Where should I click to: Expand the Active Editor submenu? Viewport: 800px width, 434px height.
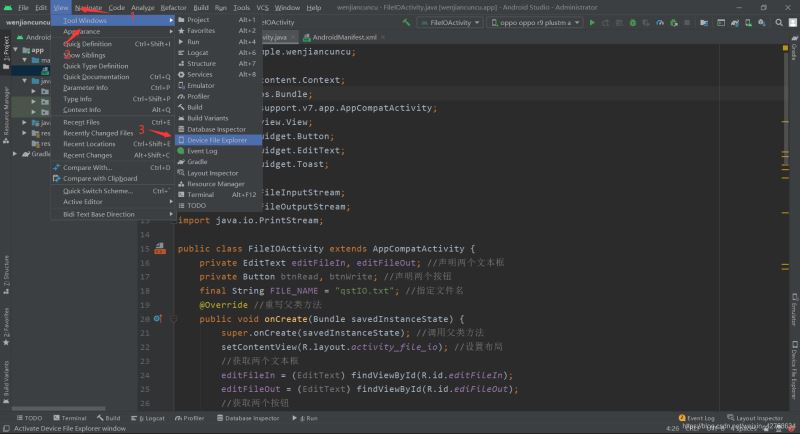113,202
